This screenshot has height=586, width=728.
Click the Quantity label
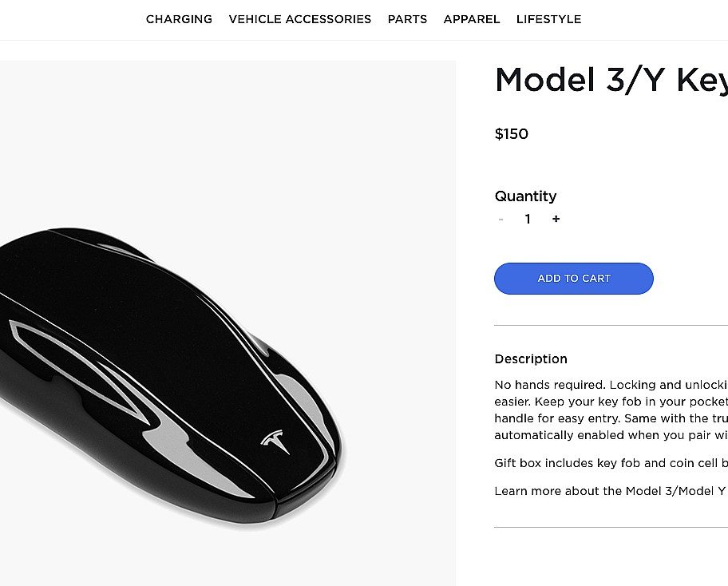click(x=525, y=196)
